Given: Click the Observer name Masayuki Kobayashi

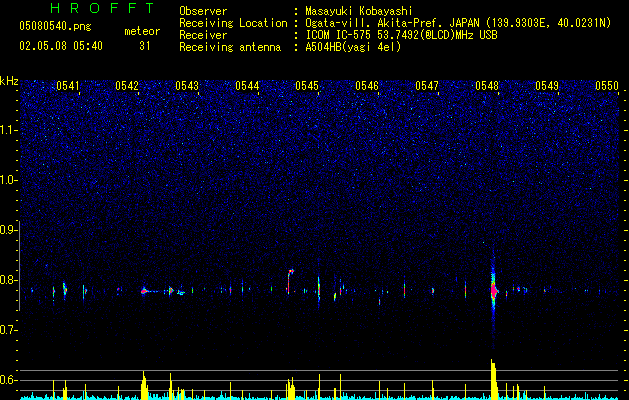Looking at the screenshot, I should tap(359, 11).
